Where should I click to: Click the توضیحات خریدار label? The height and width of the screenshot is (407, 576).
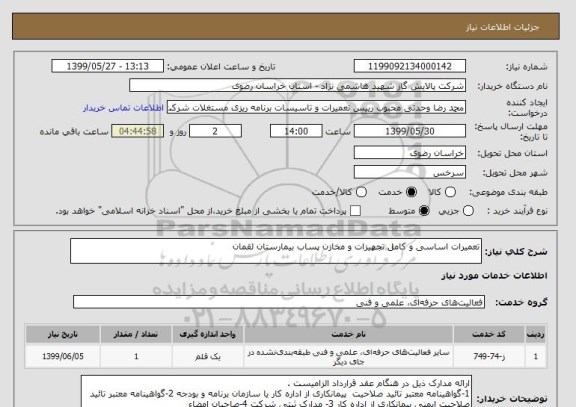512,399
